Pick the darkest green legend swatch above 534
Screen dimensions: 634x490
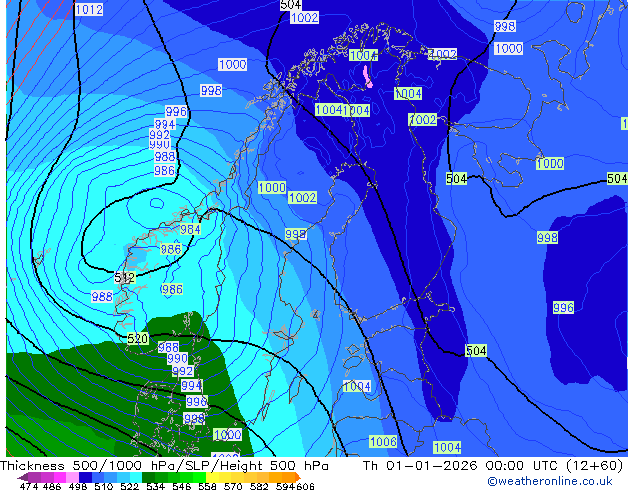148,477
